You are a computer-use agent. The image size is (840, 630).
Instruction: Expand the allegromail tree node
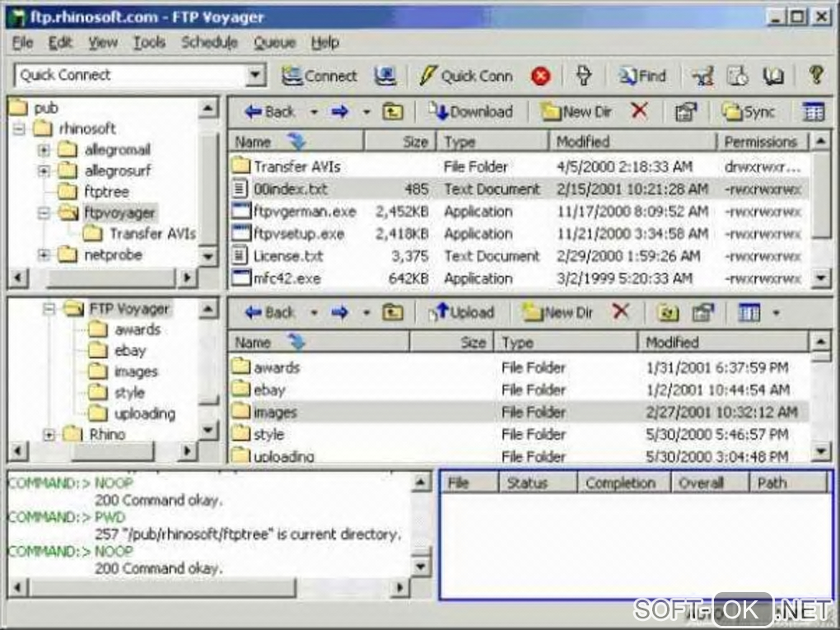pos(44,149)
